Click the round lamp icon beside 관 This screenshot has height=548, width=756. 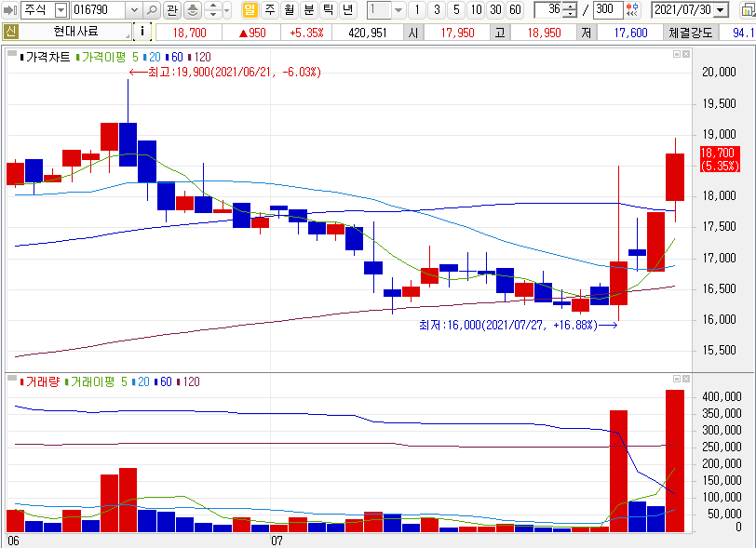[x=193, y=9]
